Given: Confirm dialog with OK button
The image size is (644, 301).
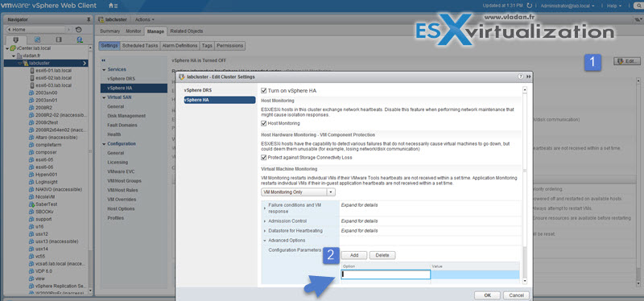Looking at the screenshot, I should 487,295.
